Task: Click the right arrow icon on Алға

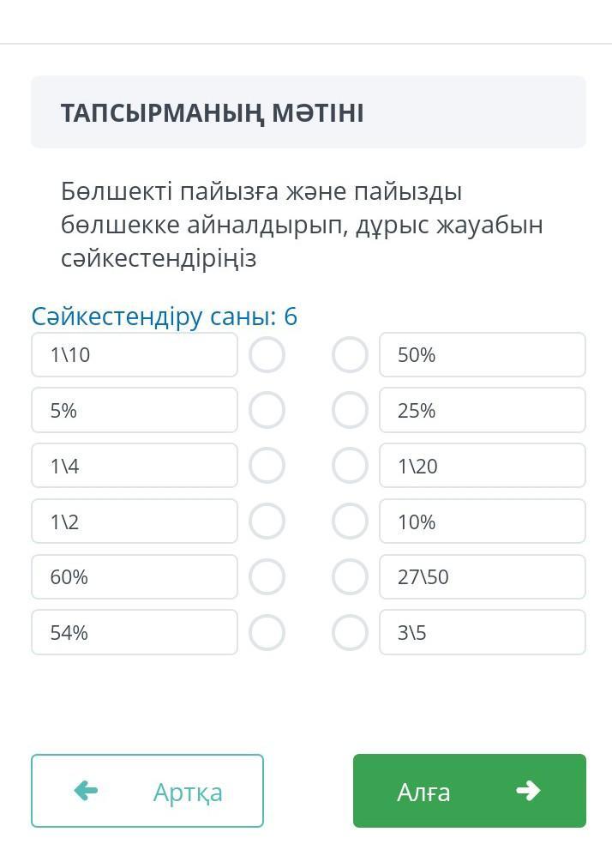Action: (x=528, y=791)
